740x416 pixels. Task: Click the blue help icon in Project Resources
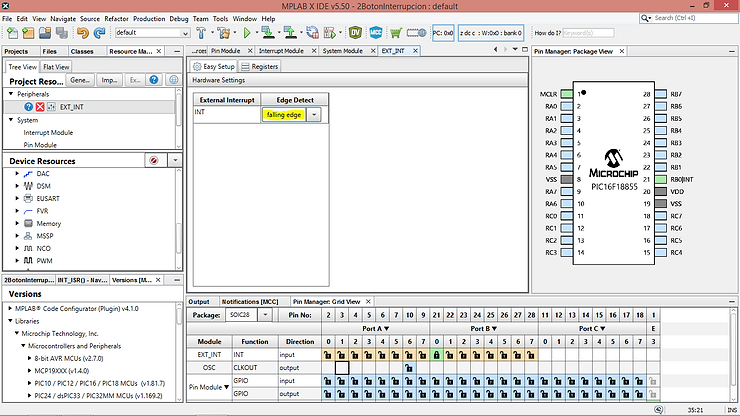(x=154, y=80)
